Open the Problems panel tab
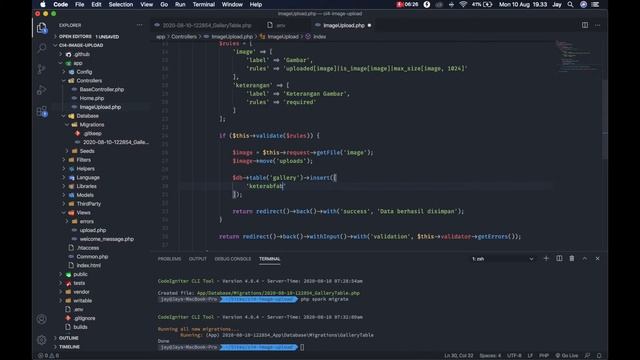Screen dimensions: 640x360 pyautogui.click(x=169, y=259)
